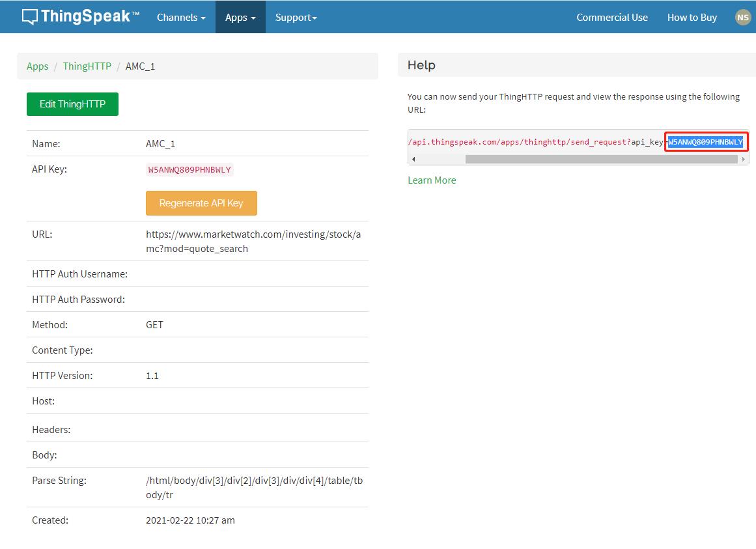Open the ThingHTTP breadcrumb link
Image resolution: width=756 pixels, height=549 pixels.
click(x=87, y=66)
